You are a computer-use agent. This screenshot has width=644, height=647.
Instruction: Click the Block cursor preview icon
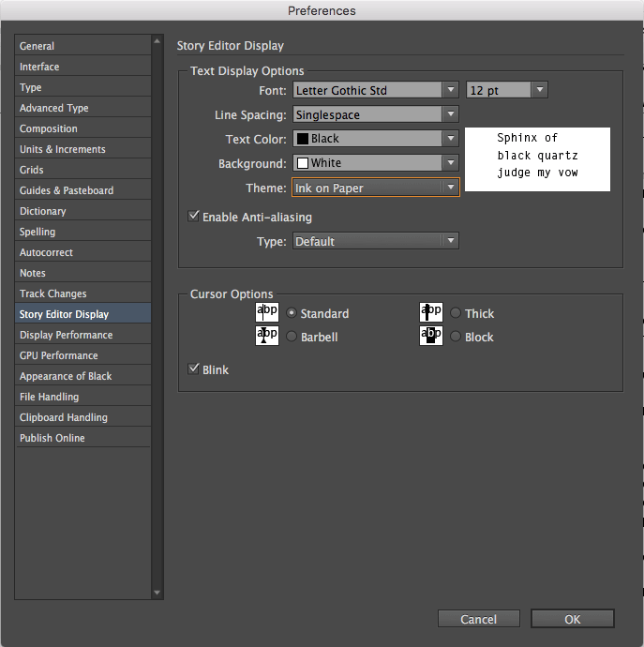point(431,336)
